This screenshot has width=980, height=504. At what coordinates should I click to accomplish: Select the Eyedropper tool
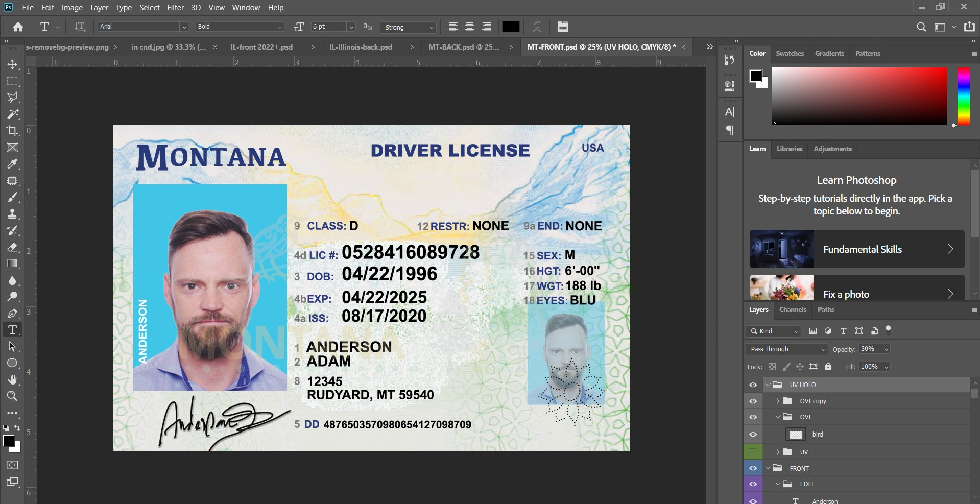(x=12, y=164)
